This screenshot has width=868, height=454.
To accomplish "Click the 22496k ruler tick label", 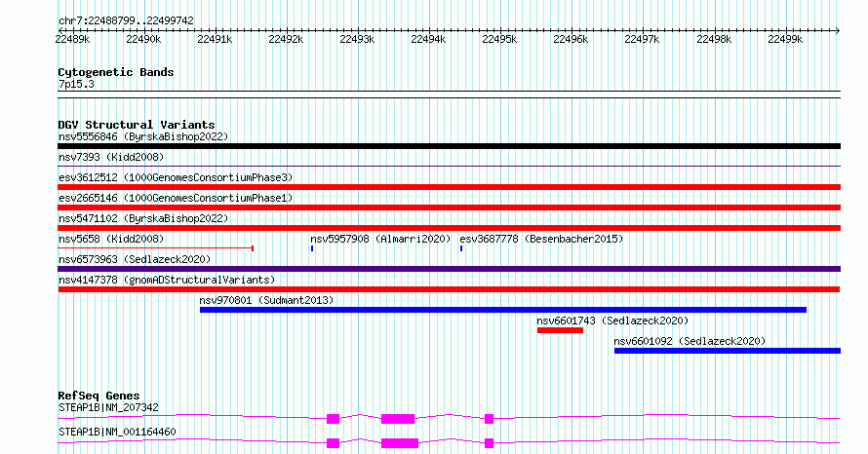I will [571, 39].
